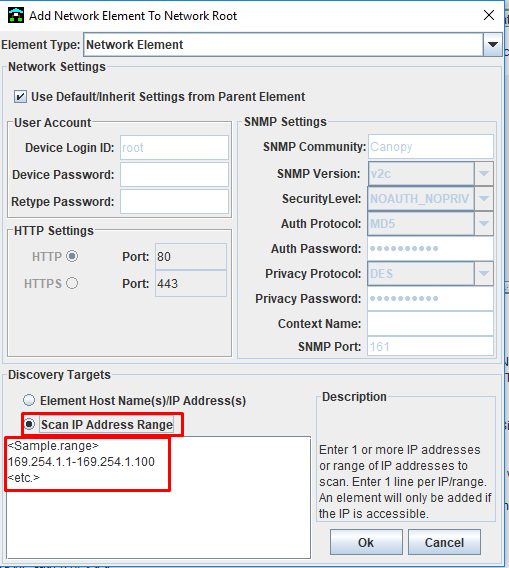Close the Add Network Element dialog
Image resolution: width=509 pixels, height=568 pixels.
(489, 15)
